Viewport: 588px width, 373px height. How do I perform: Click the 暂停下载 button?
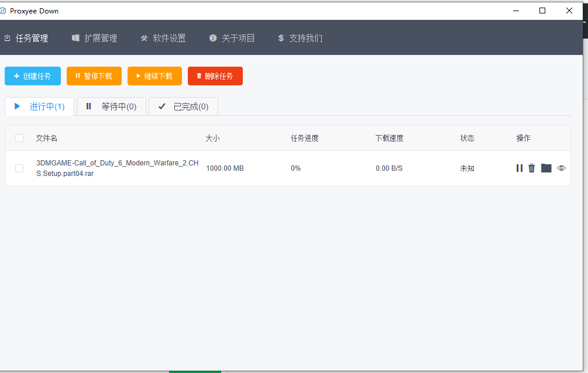94,76
